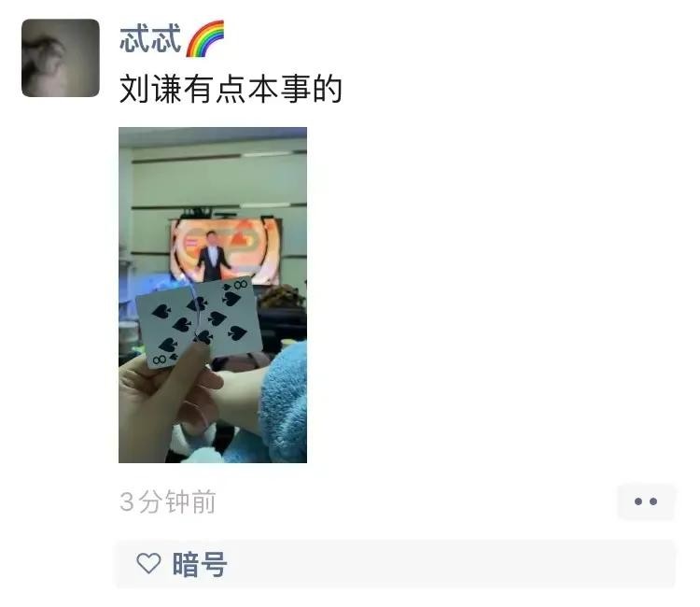This screenshot has width=700, height=607.
Task: Open the profile of liker 暗号
Action: pyautogui.click(x=200, y=564)
